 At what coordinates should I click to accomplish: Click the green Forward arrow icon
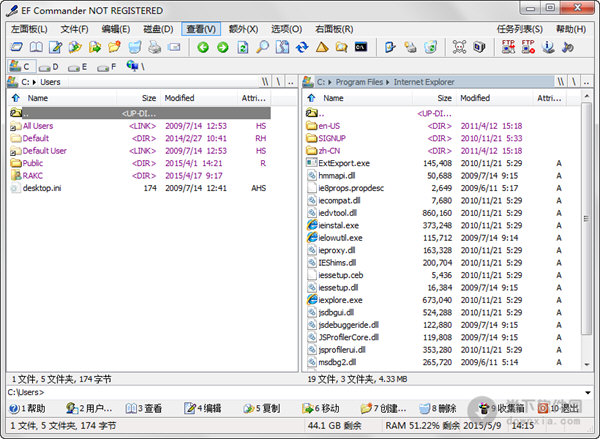click(222, 47)
